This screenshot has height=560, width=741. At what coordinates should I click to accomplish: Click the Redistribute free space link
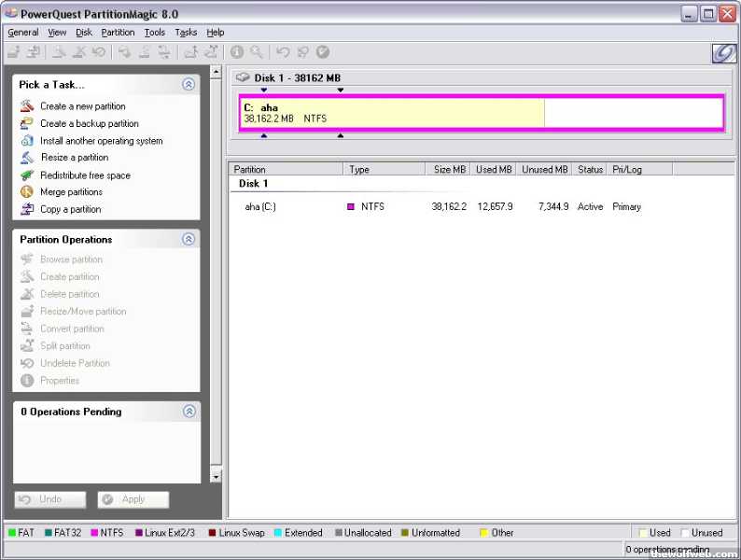(x=85, y=175)
